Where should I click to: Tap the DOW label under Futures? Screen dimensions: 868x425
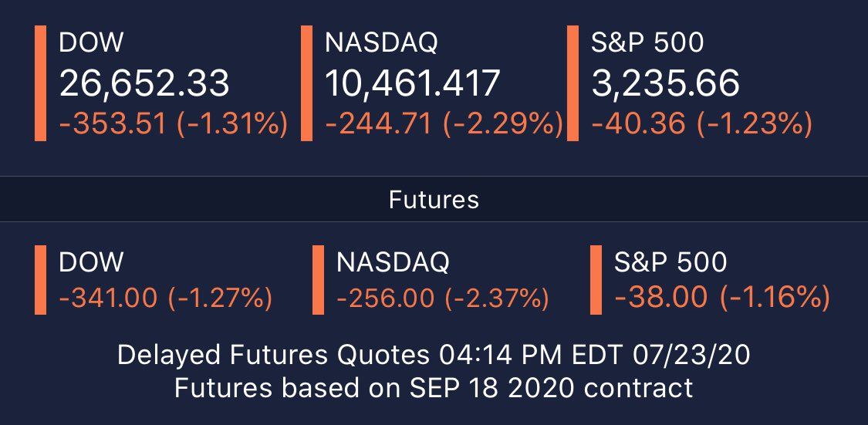click(91, 262)
